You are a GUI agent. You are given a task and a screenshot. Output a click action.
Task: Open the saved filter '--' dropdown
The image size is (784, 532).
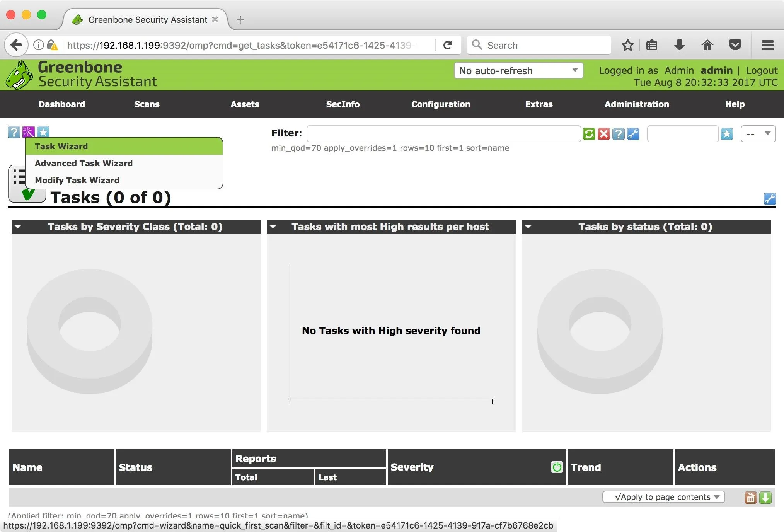pos(758,134)
